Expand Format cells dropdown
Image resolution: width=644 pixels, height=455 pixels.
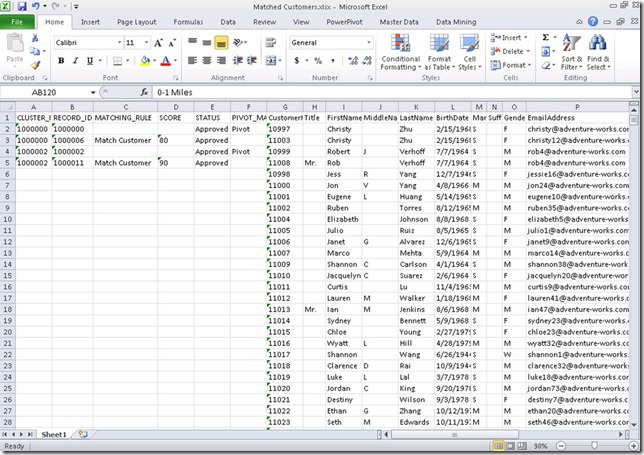(530, 65)
